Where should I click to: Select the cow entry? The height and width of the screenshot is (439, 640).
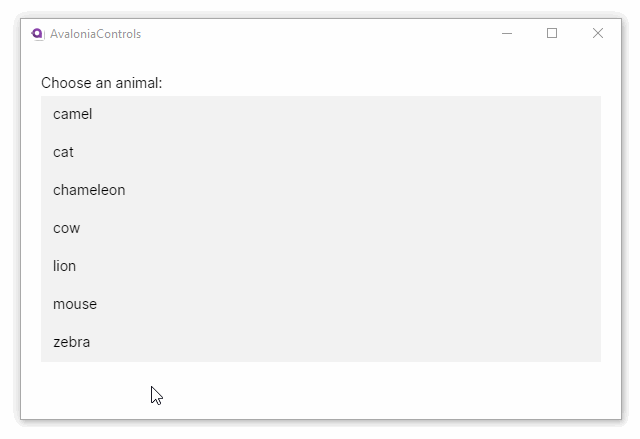coord(67,228)
